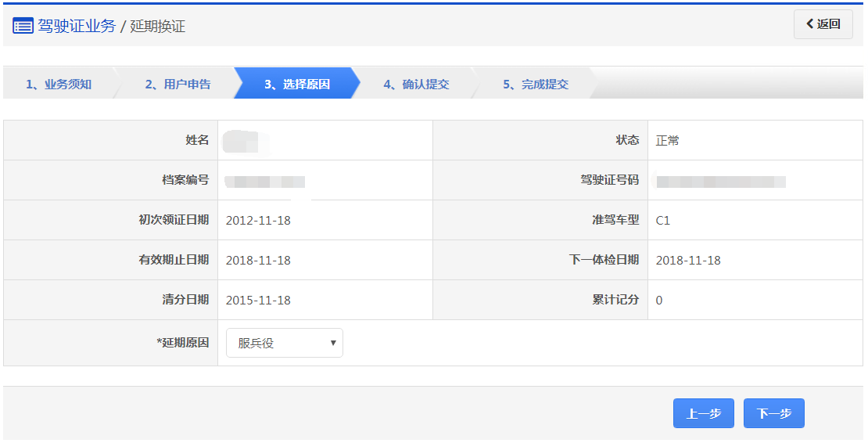Click the 清分日期 value 2015-11-18
Screen dimensions: 868x443
point(258,301)
